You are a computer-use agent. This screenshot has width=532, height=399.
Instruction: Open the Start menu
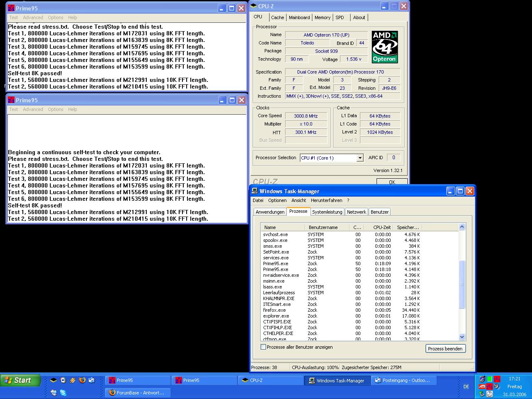point(20,380)
